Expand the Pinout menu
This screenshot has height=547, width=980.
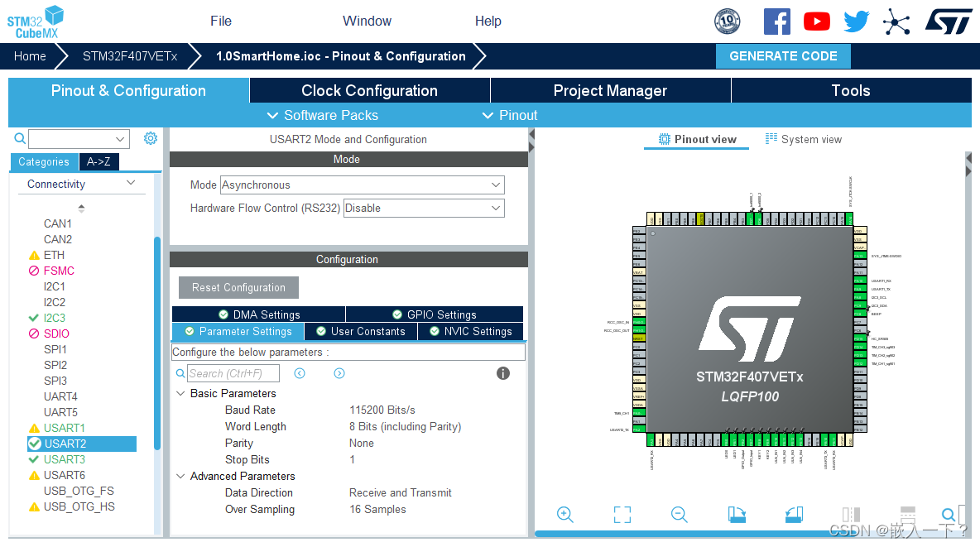click(x=509, y=115)
